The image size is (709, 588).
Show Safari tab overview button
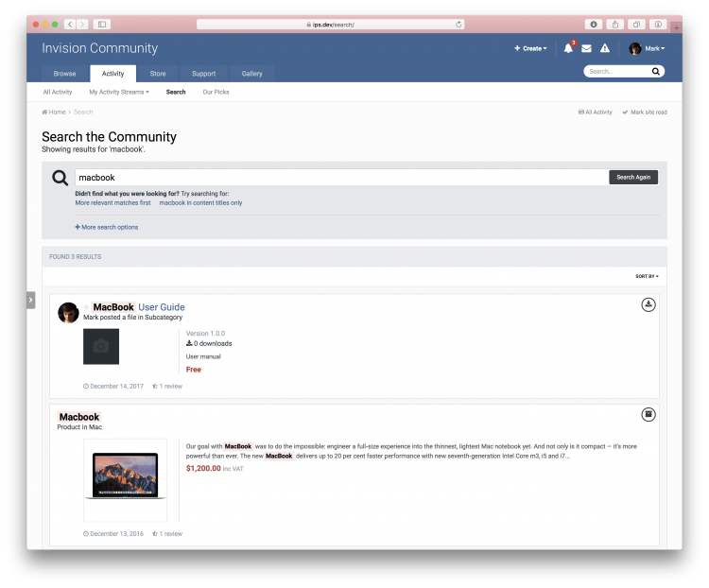tap(636, 25)
